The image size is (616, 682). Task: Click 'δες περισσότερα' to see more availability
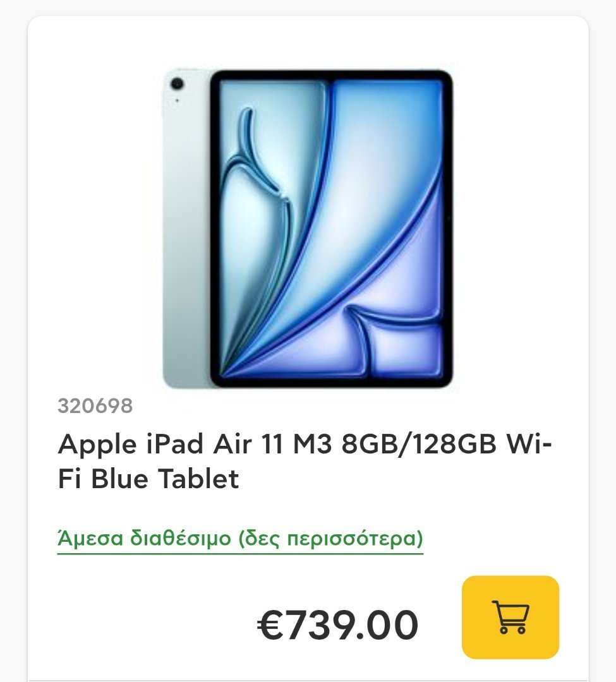[x=330, y=539]
